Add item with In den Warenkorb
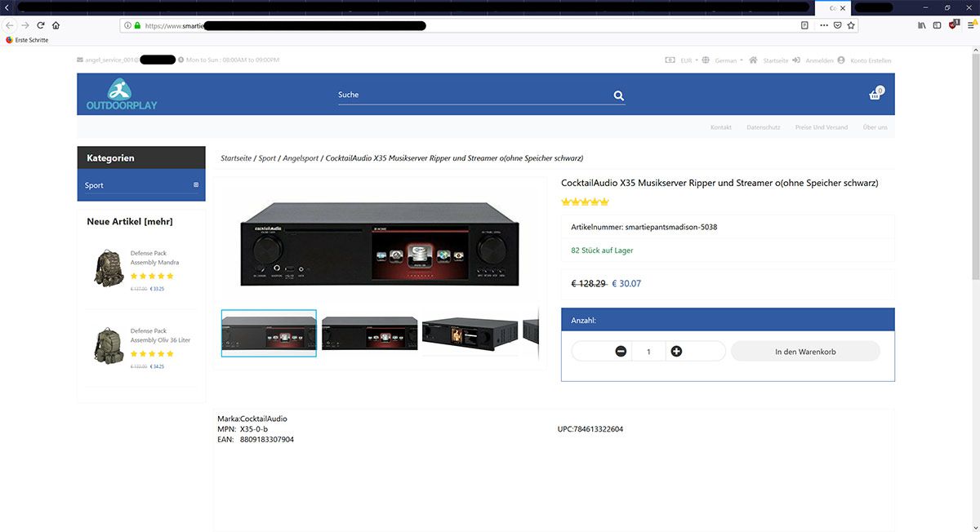 point(805,352)
